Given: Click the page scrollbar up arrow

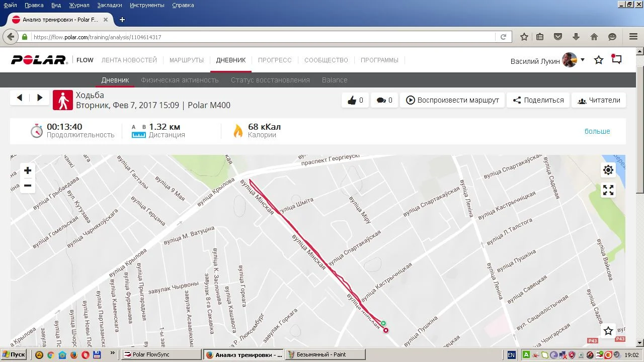Looking at the screenshot, I should coord(640,51).
